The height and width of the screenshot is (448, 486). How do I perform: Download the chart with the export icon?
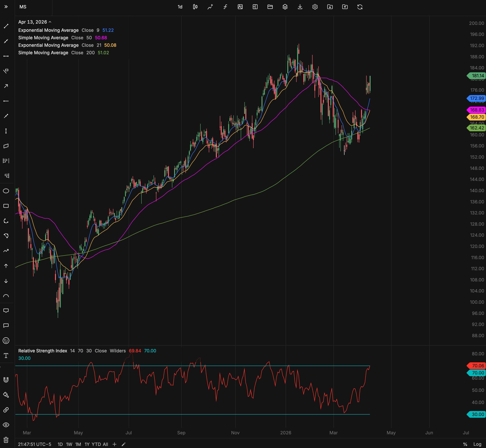pyautogui.click(x=300, y=7)
